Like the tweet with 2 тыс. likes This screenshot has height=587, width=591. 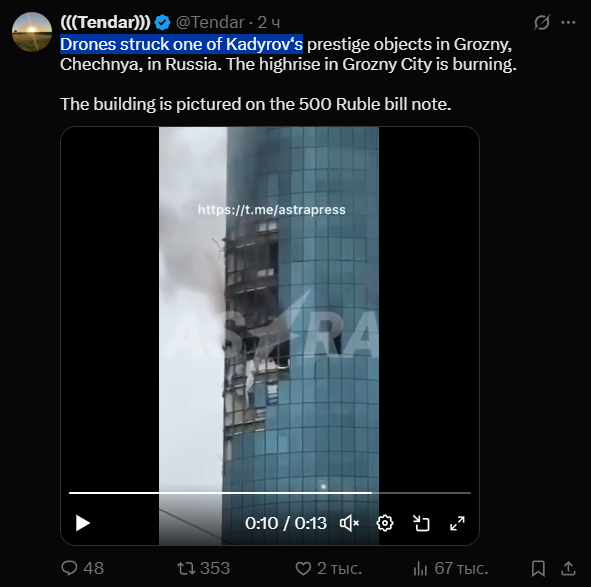328,568
